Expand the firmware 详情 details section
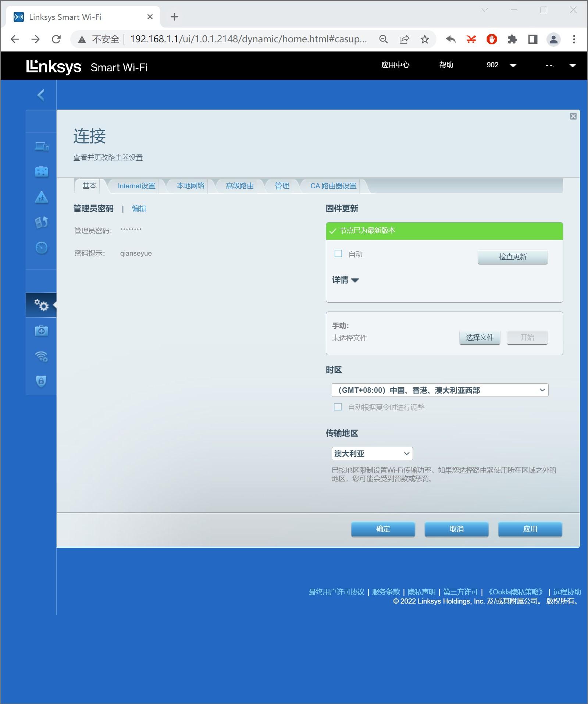This screenshot has height=704, width=588. pyautogui.click(x=345, y=280)
